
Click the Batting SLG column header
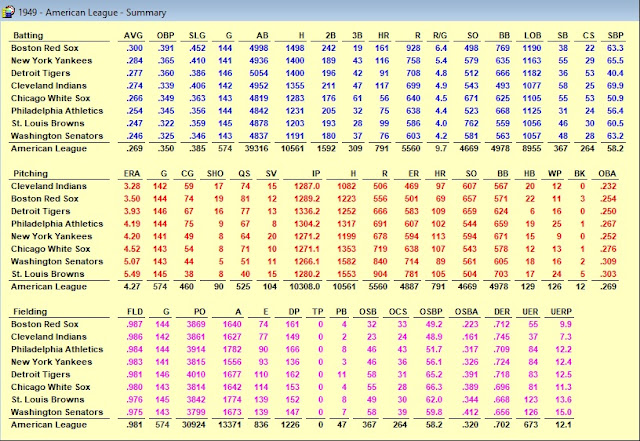coord(197,36)
